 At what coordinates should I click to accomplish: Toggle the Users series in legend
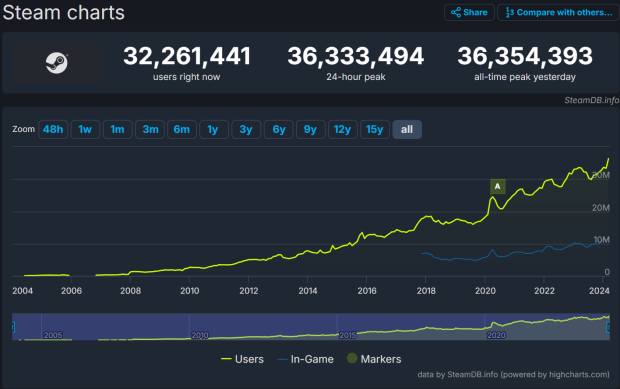(x=242, y=359)
